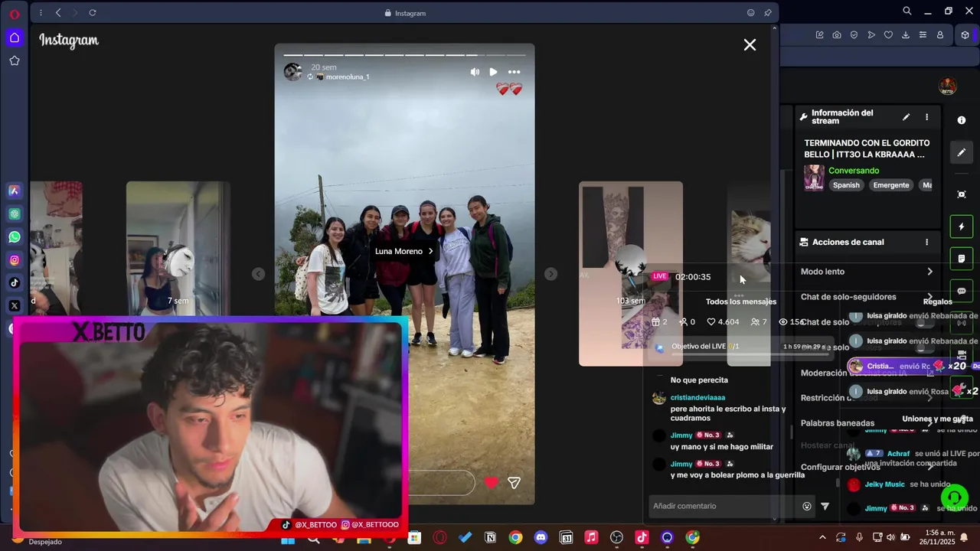Open Información del stream more options
The width and height of the screenshot is (980, 551).
pyautogui.click(x=926, y=117)
